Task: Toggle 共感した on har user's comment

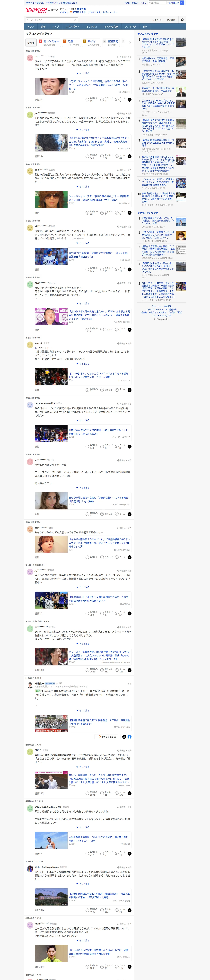Action: point(91,100)
